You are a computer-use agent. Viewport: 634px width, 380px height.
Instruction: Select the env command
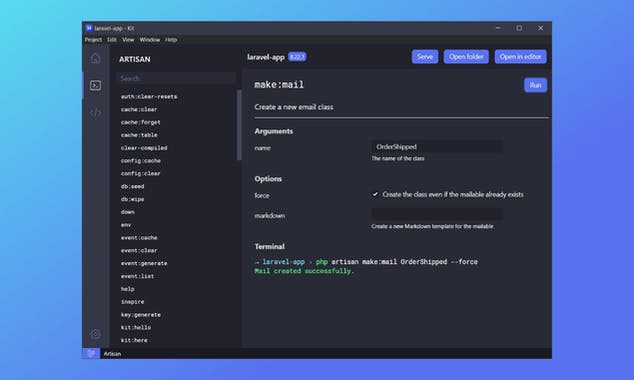pyautogui.click(x=126, y=225)
